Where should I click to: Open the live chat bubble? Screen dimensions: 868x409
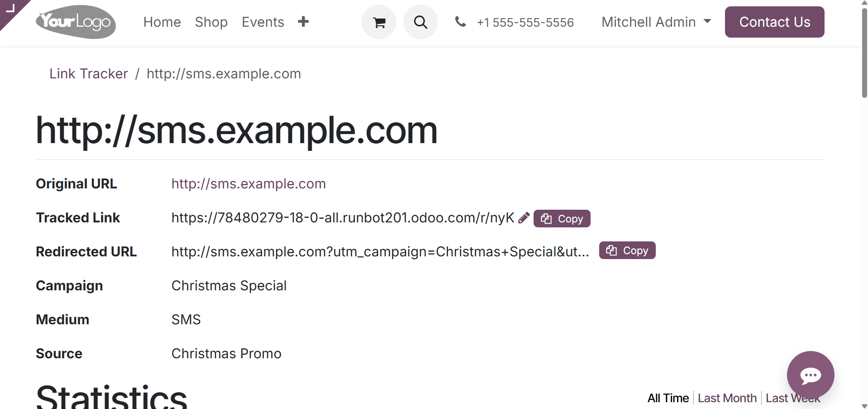810,375
